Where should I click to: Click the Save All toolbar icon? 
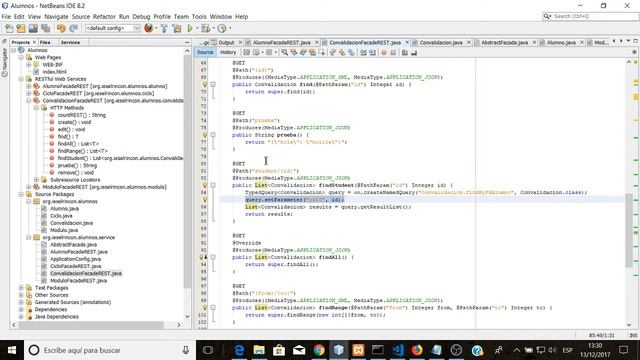click(46, 28)
